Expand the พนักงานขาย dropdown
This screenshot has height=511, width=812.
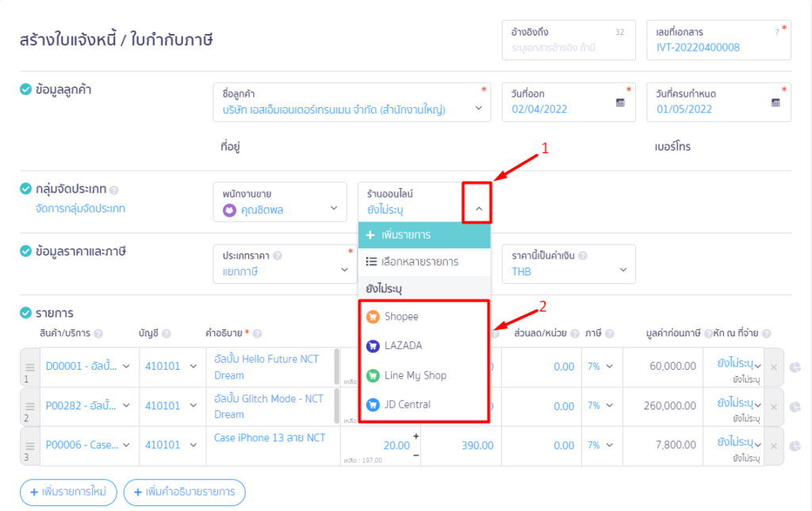(334, 209)
